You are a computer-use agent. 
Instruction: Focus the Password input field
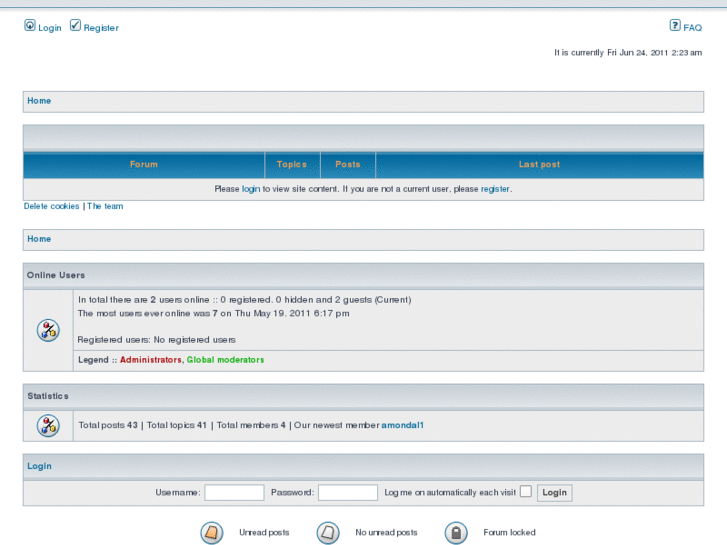348,493
